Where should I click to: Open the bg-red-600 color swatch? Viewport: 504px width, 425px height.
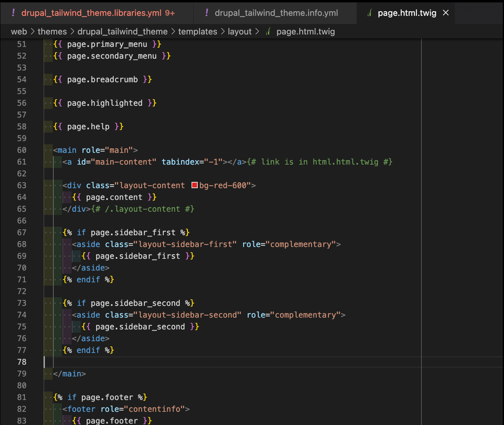coord(194,185)
